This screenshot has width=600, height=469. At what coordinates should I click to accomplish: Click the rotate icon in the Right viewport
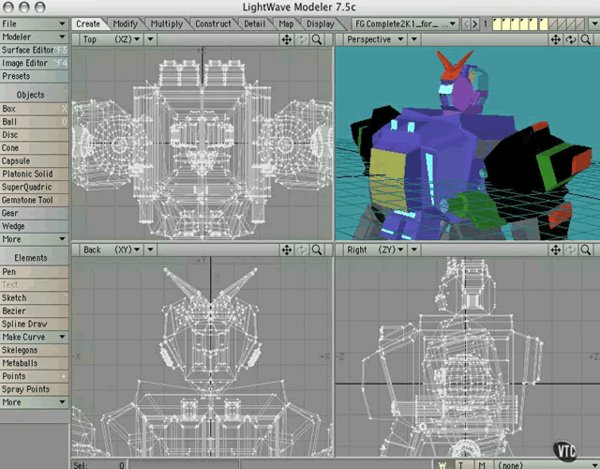[571, 250]
